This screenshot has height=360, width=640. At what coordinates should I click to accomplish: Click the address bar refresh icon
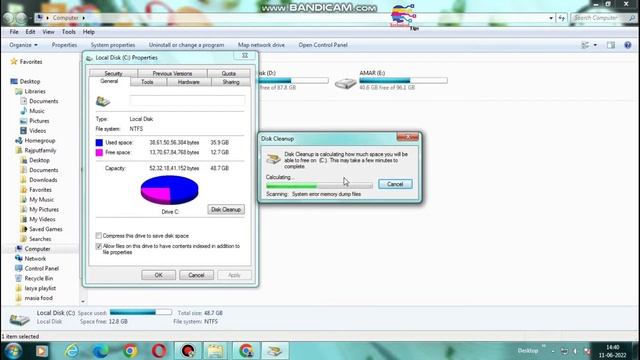click(x=562, y=18)
